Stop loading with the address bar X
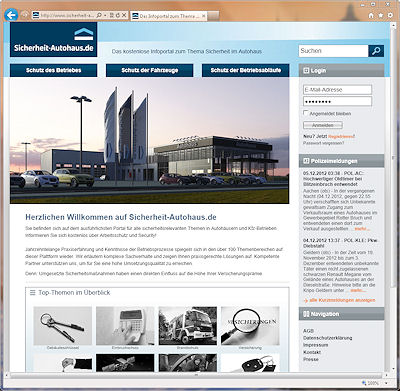 pos(124,15)
